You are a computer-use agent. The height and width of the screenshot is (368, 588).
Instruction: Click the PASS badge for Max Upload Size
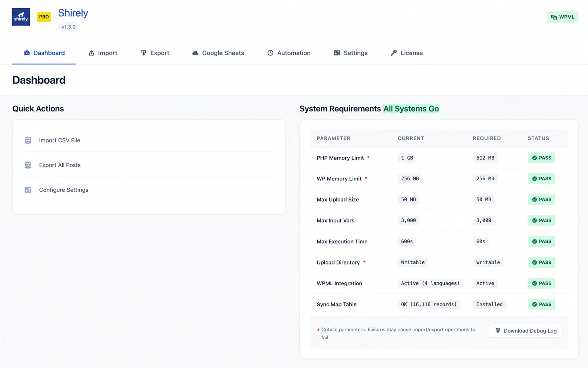click(541, 200)
